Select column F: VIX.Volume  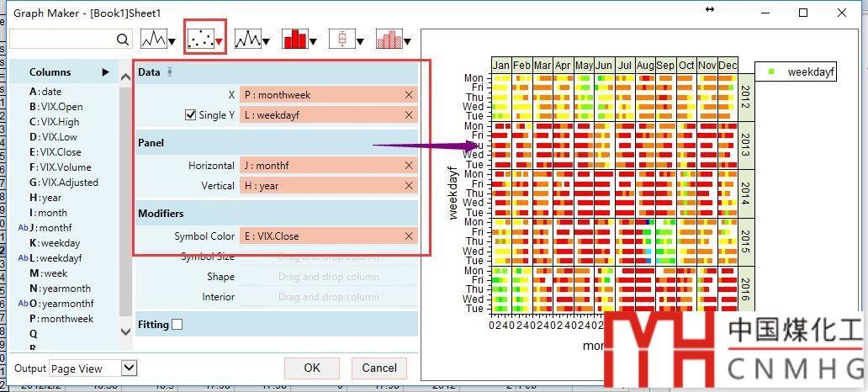[61, 167]
